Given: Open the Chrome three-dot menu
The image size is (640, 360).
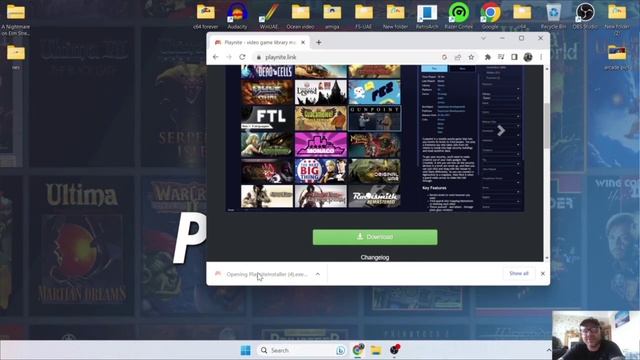Looking at the screenshot, I should (541, 57).
